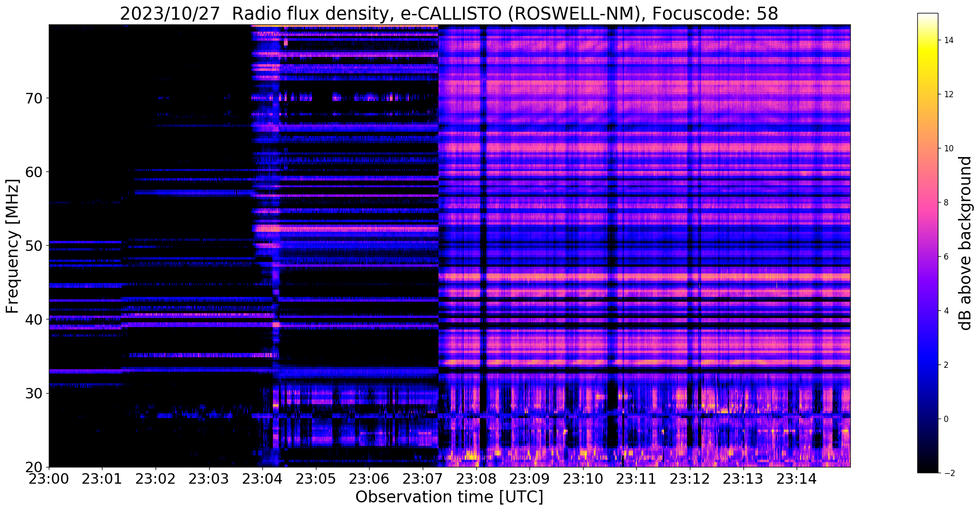Click the 23:06 time tick label
The height and width of the screenshot is (511, 980).
tap(369, 478)
